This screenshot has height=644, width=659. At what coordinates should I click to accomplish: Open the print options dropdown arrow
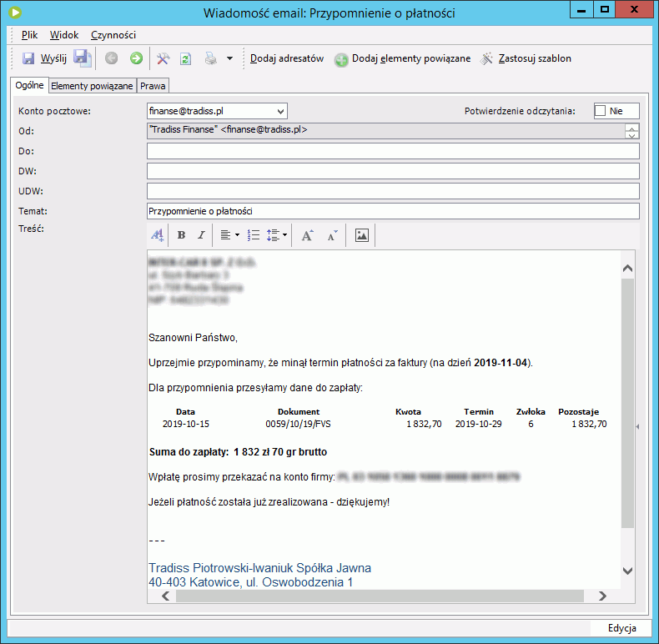230,58
